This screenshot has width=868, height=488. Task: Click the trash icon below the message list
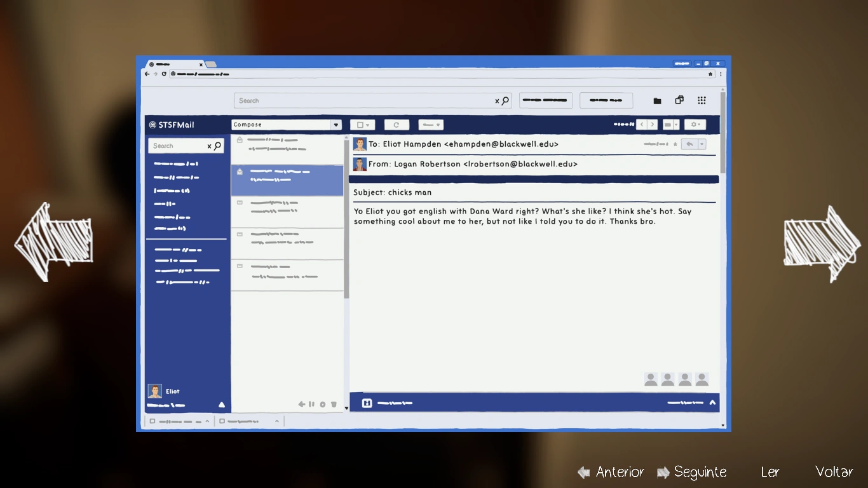(333, 404)
